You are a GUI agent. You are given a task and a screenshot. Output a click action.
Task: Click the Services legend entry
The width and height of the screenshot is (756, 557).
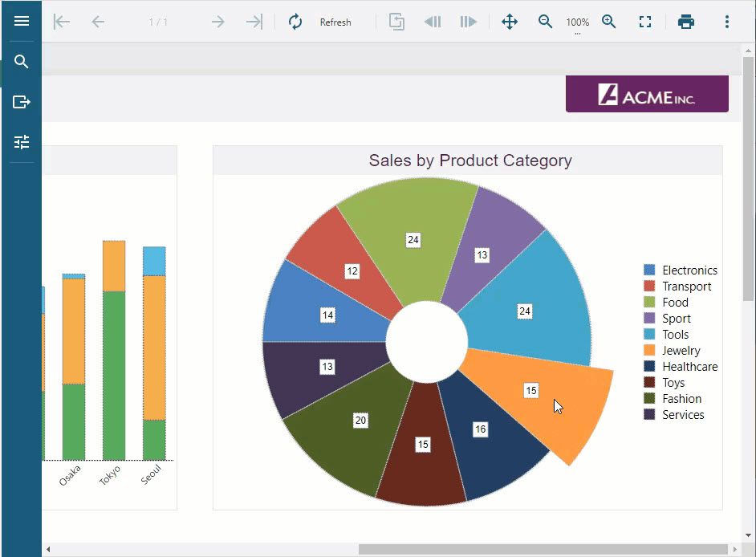pos(674,414)
